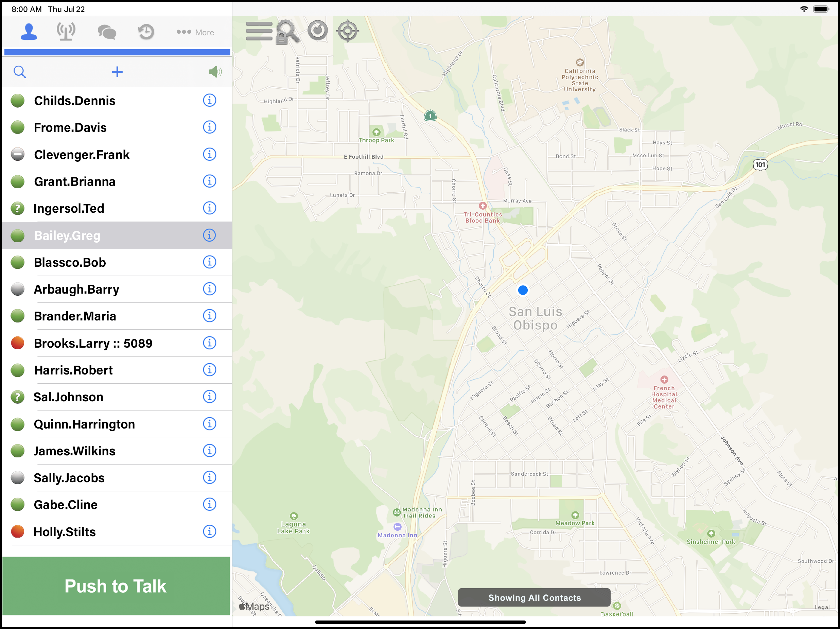
Task: Switch to the Channels antenna tab
Action: tap(66, 32)
